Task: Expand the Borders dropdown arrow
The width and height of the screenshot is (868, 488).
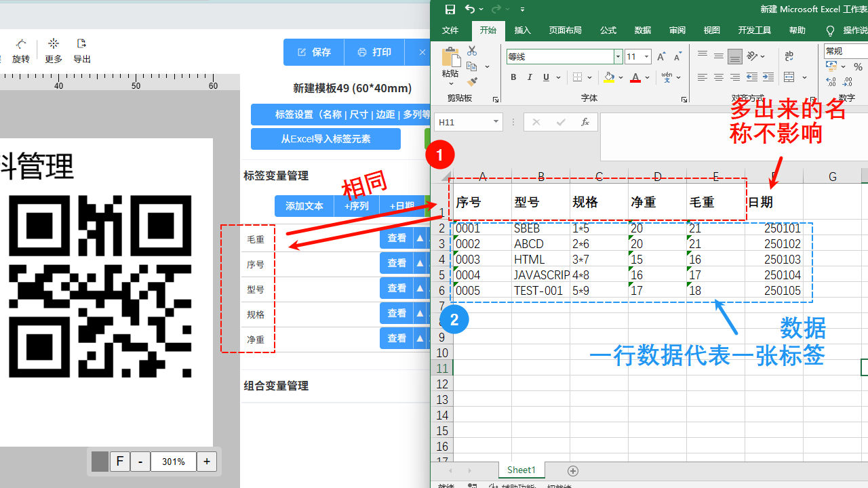Action: [589, 77]
